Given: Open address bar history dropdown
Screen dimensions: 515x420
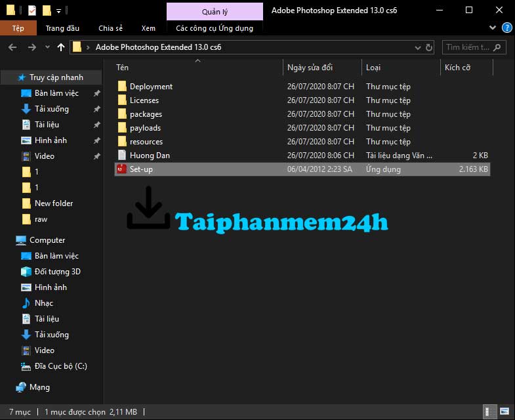Looking at the screenshot, I should tap(418, 48).
